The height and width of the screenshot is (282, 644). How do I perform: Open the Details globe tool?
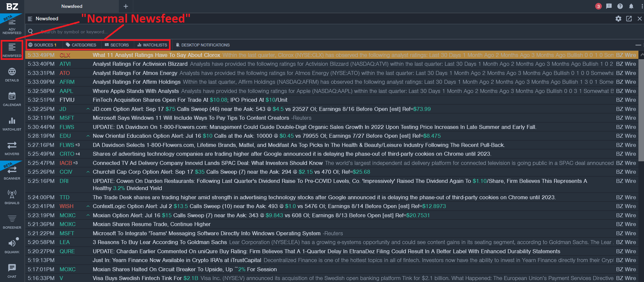pyautogui.click(x=12, y=75)
